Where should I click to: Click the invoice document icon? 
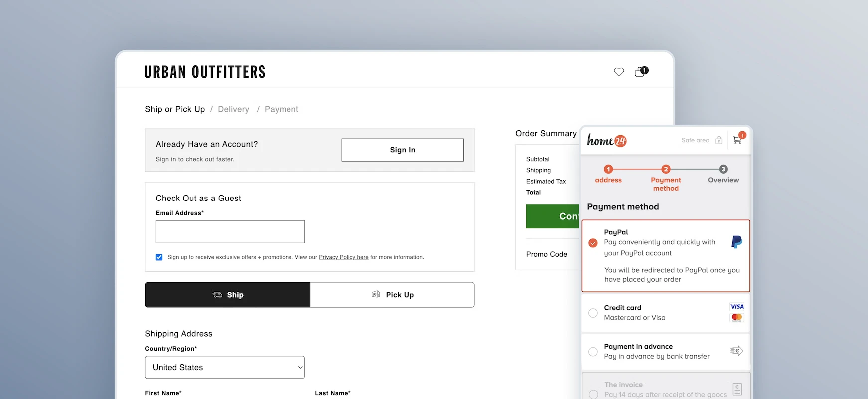[x=737, y=389]
